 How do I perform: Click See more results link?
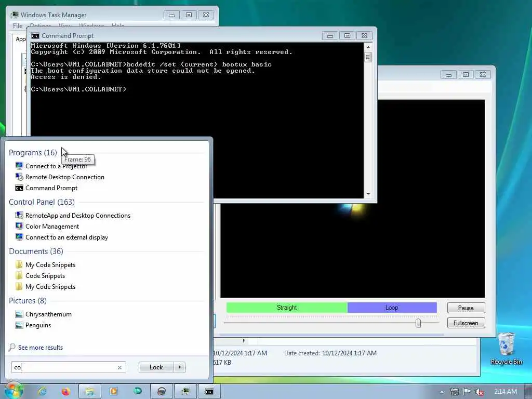click(41, 347)
